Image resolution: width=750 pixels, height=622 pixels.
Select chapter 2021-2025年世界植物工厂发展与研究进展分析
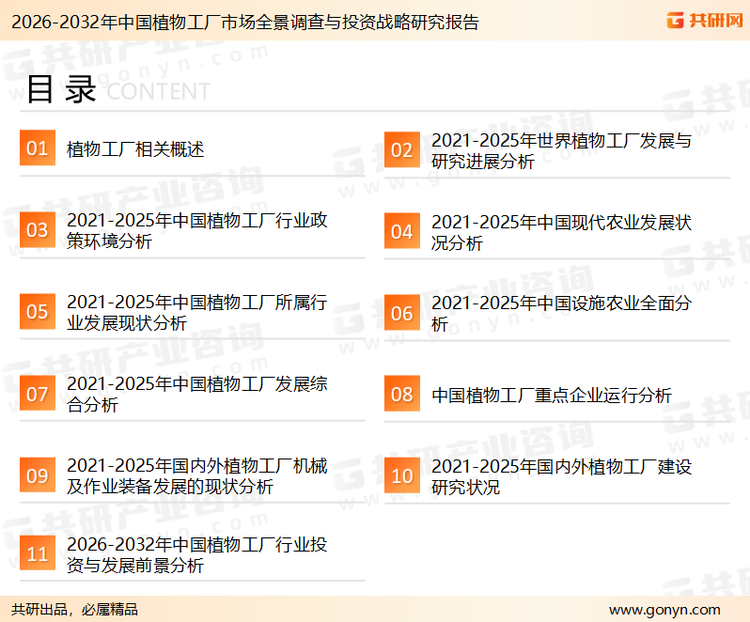[562, 151]
